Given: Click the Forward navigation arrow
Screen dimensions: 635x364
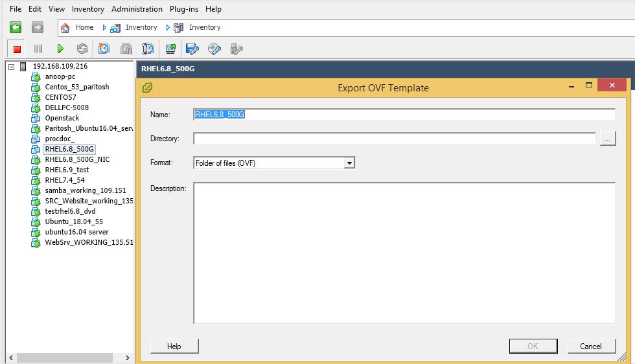Looking at the screenshot, I should point(38,28).
